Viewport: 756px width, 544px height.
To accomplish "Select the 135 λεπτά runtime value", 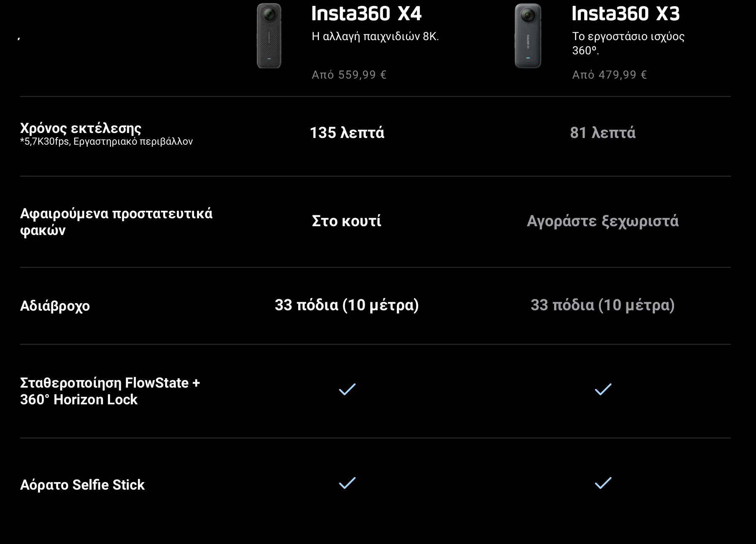I will pos(347,133).
